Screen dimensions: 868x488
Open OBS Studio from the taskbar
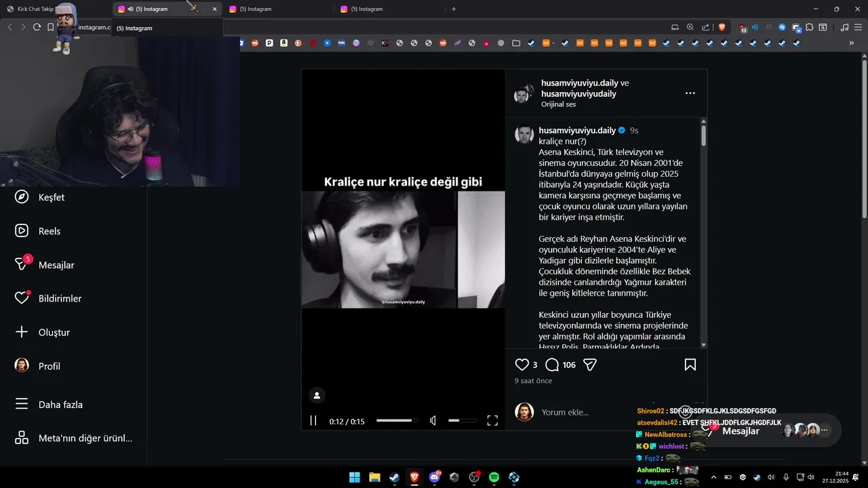pyautogui.click(x=474, y=477)
